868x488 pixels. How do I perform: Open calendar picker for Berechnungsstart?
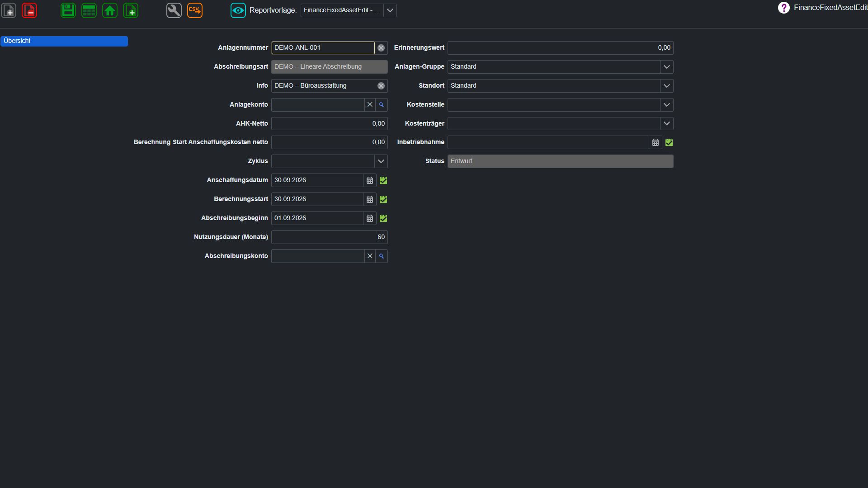pyautogui.click(x=370, y=199)
